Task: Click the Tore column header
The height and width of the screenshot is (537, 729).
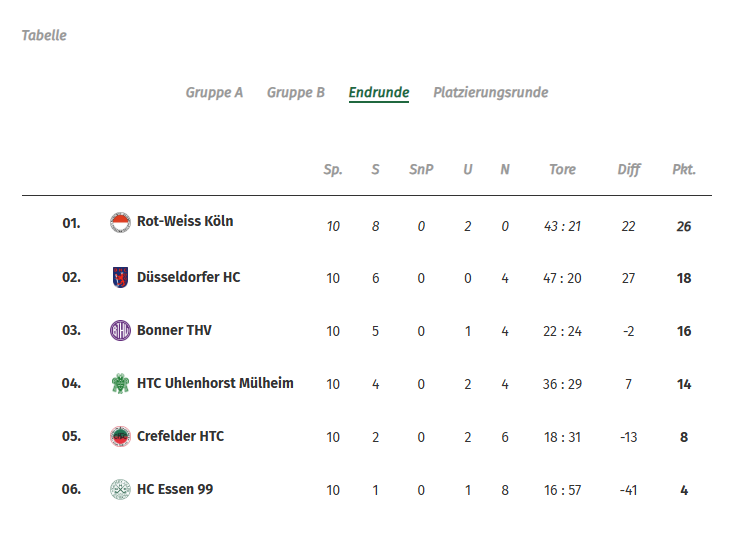Action: (562, 170)
